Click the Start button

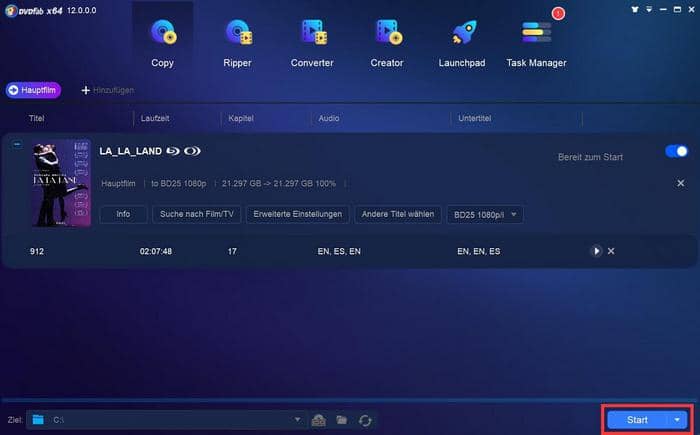point(637,420)
